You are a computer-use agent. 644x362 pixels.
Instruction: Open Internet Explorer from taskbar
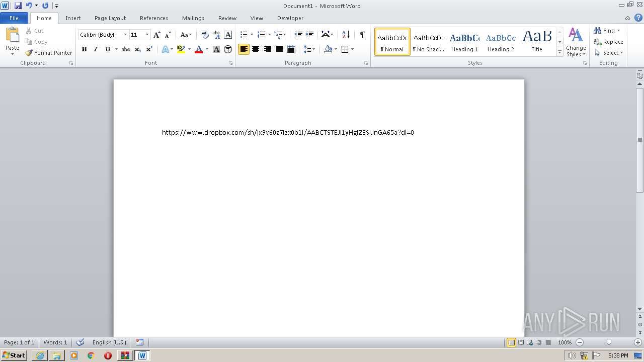(x=40, y=355)
